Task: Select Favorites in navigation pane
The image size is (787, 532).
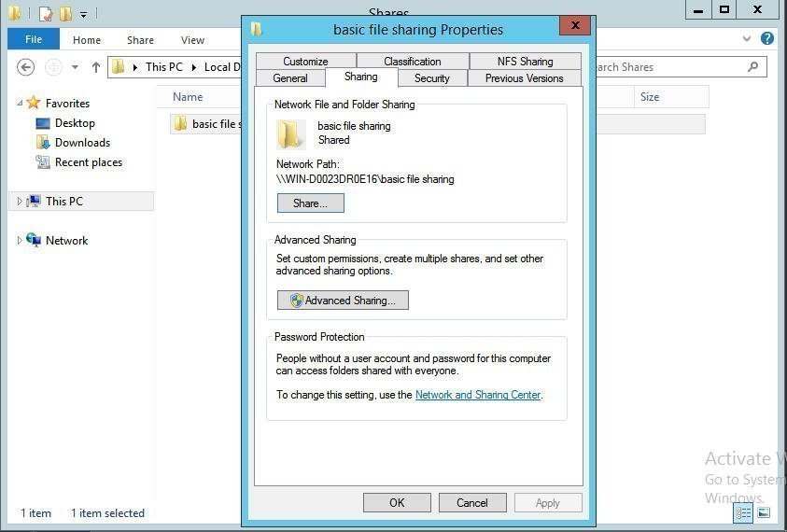Action: (67, 104)
